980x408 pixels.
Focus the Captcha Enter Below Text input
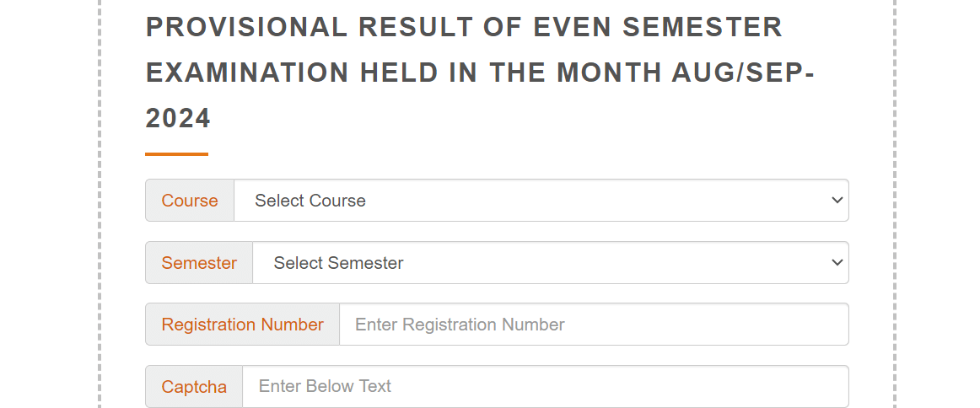point(546,386)
